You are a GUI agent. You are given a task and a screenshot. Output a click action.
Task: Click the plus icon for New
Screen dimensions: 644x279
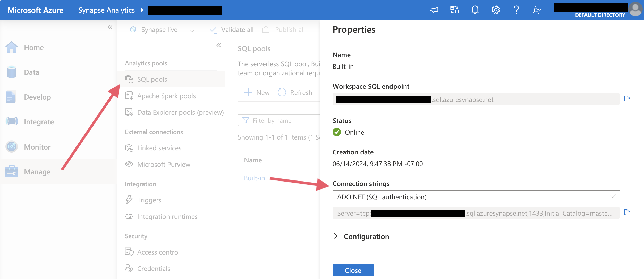[248, 92]
